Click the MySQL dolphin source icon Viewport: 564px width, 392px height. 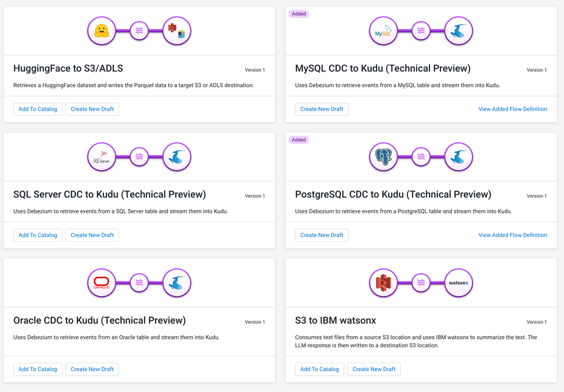(x=383, y=31)
